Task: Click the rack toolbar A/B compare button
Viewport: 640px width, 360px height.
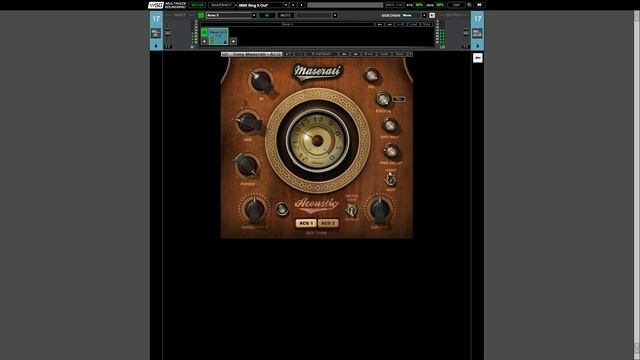Action: (400, 24)
